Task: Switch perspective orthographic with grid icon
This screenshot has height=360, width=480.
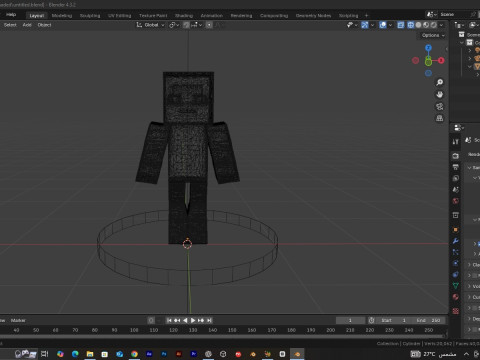Action: (x=440, y=118)
